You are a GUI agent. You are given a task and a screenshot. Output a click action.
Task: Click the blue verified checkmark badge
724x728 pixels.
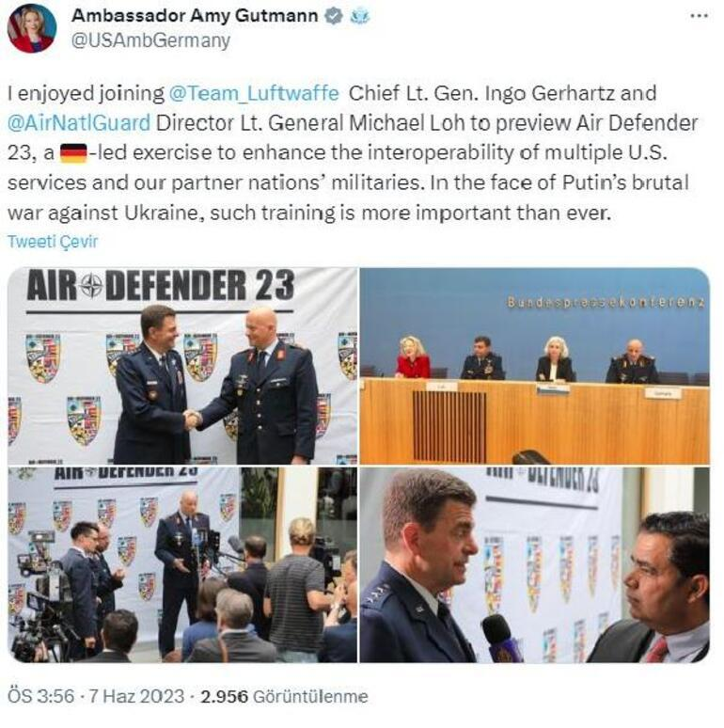click(x=333, y=16)
